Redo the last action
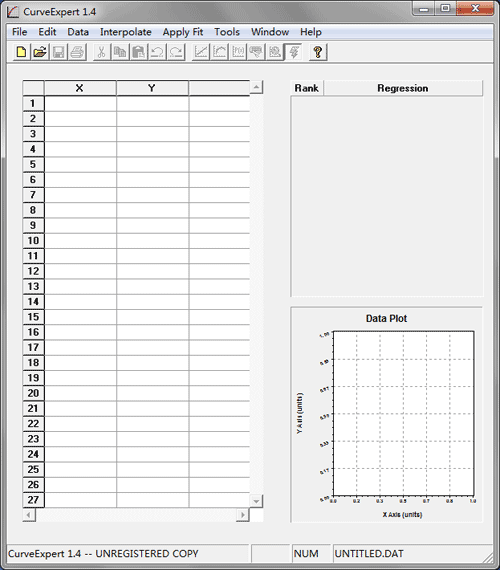The image size is (500, 570). point(176,52)
